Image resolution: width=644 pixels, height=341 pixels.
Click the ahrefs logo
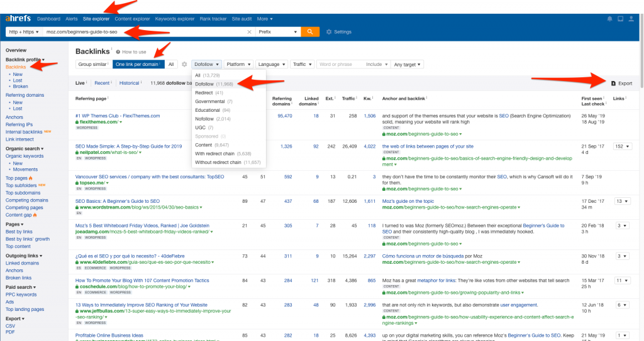tap(18, 18)
